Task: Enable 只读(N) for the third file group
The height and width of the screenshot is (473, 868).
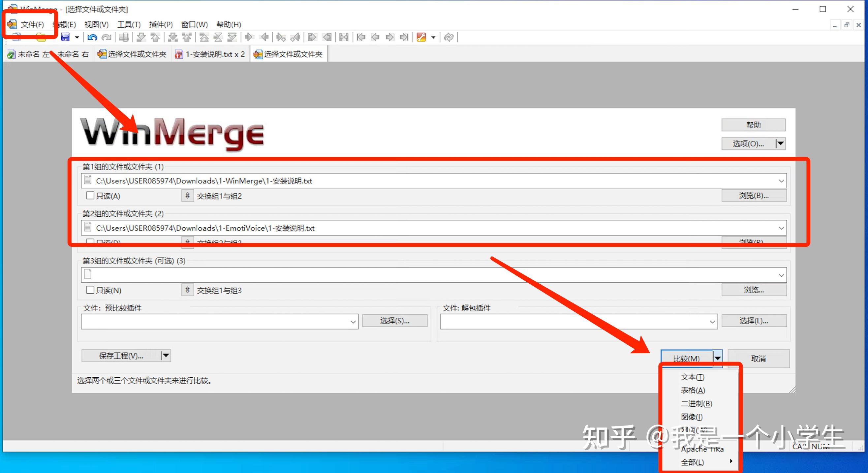Action: 90,290
